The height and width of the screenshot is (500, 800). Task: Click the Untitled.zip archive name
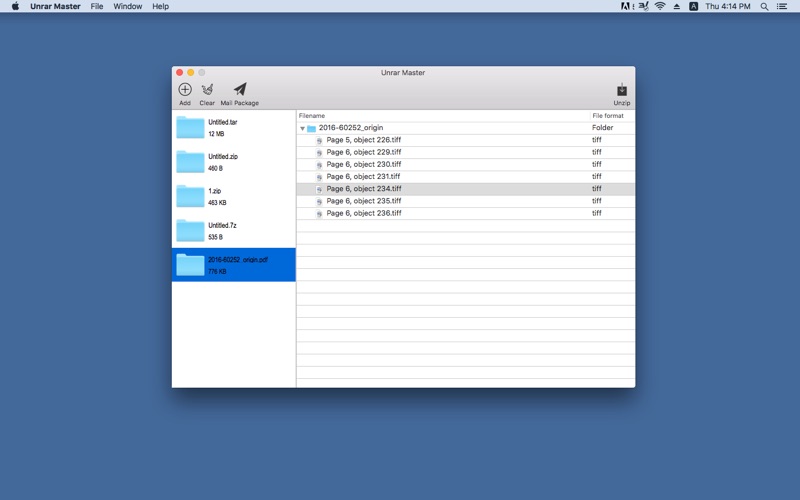click(x=223, y=156)
